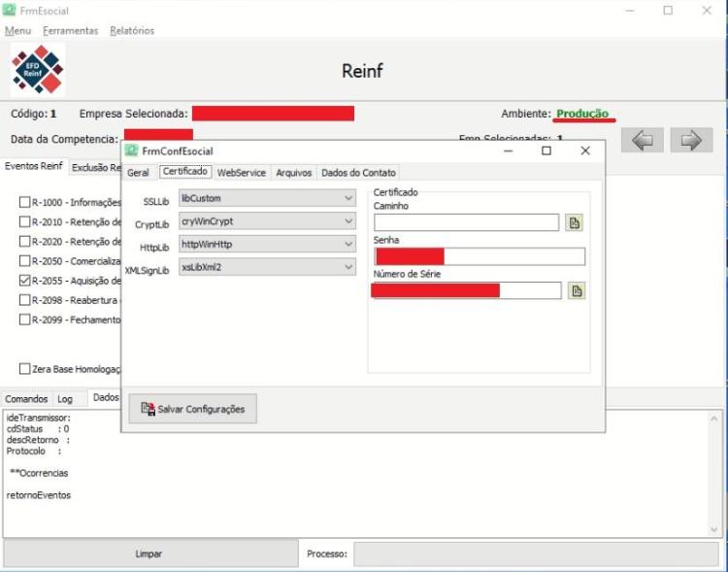The width and height of the screenshot is (728, 572).
Task: Click the cdStatus line in log
Action: (38, 429)
